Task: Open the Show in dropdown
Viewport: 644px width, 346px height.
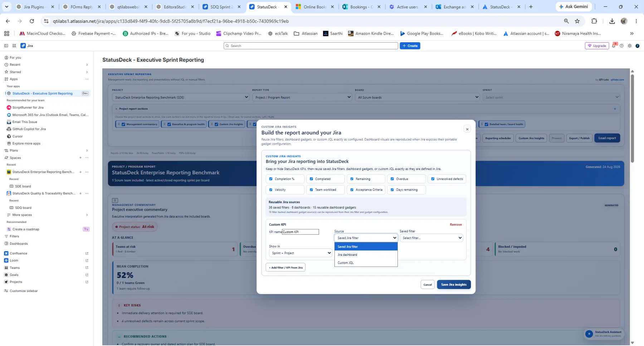Action: [x=301, y=253]
